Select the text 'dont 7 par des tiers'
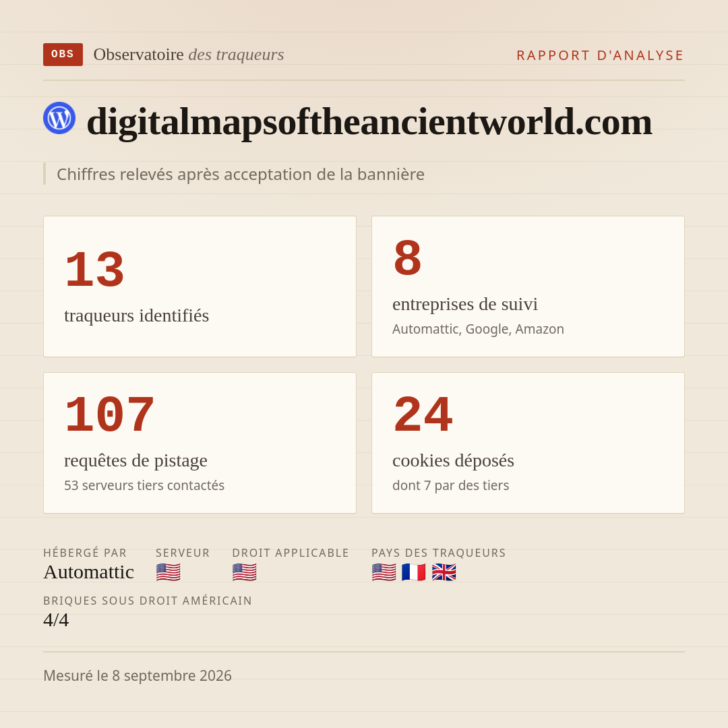Screen dimensions: 728x728 click(451, 485)
